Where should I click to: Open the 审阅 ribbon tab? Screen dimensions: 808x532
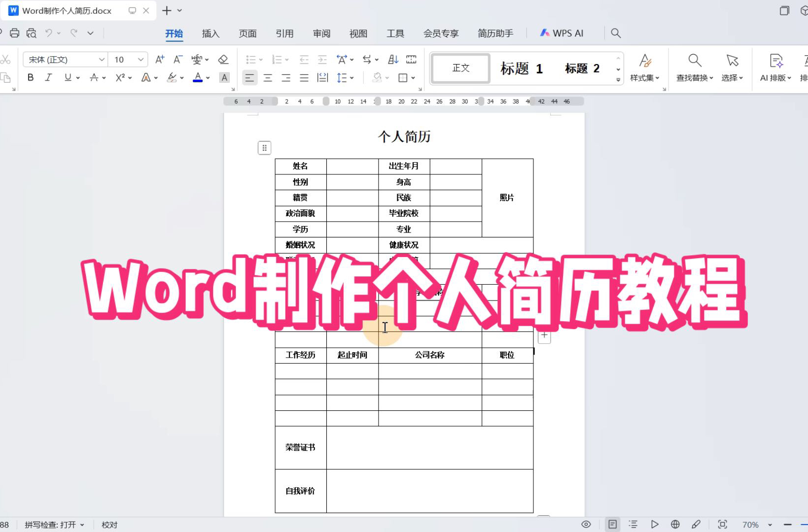click(321, 33)
